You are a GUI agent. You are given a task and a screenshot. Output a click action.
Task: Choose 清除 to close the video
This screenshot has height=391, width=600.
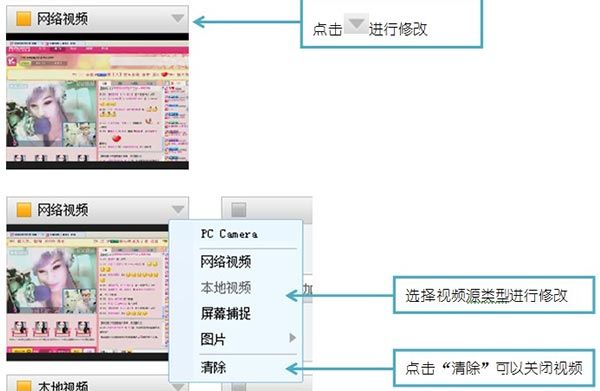coord(213,367)
